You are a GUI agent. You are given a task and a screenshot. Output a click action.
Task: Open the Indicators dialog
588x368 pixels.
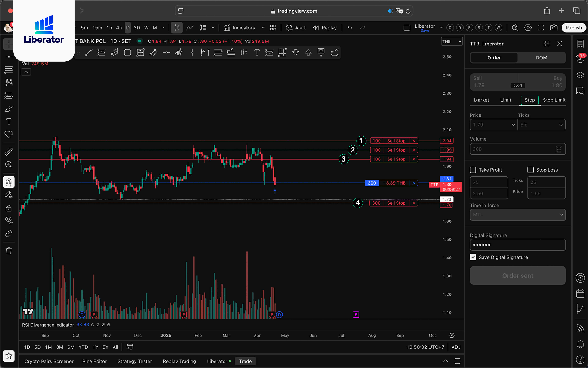tap(239, 28)
